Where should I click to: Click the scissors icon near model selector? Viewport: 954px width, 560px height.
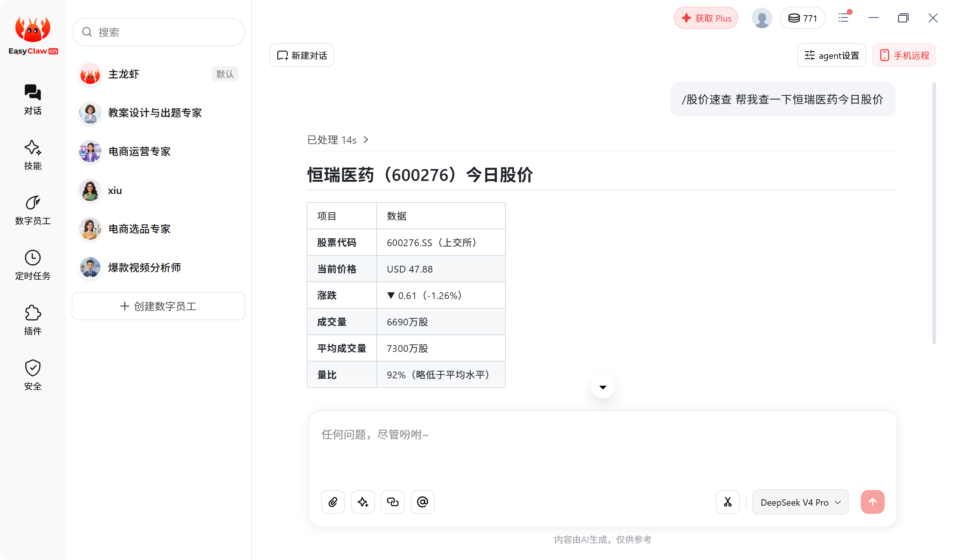(x=728, y=502)
